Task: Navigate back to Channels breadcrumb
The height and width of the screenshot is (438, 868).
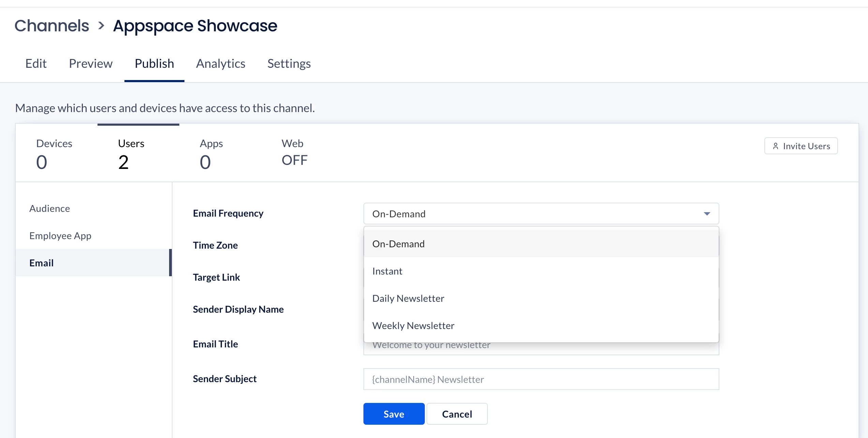Action: (52, 26)
